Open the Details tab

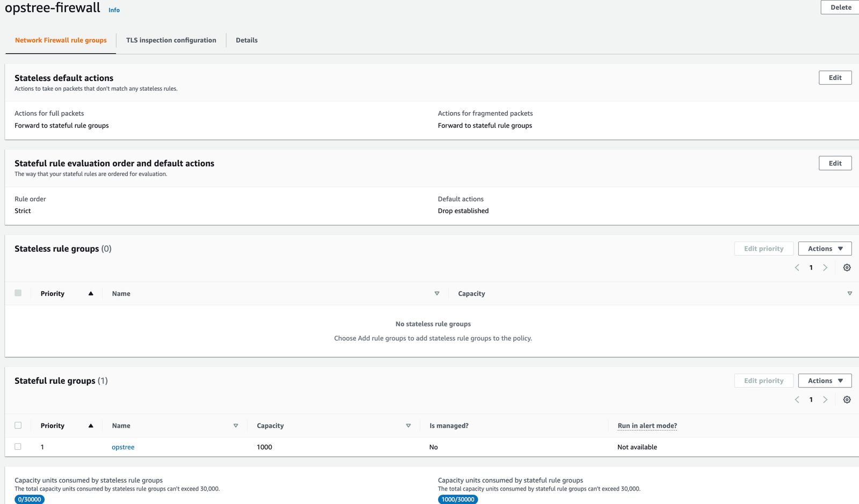pyautogui.click(x=246, y=40)
